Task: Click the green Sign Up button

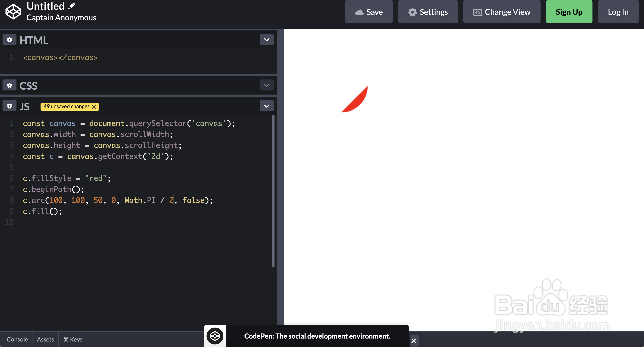Action: [x=569, y=12]
